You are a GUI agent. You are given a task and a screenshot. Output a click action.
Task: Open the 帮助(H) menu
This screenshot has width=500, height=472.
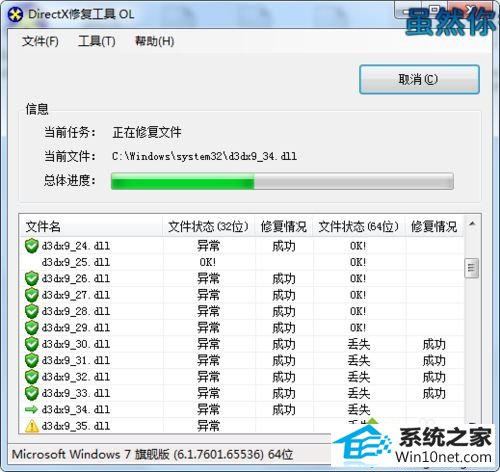click(154, 41)
